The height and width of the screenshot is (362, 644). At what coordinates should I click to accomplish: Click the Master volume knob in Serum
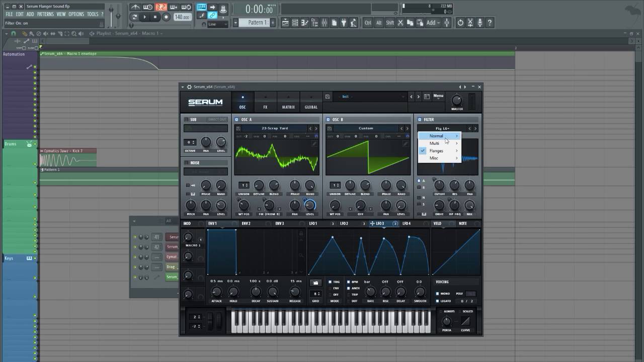pos(457,100)
